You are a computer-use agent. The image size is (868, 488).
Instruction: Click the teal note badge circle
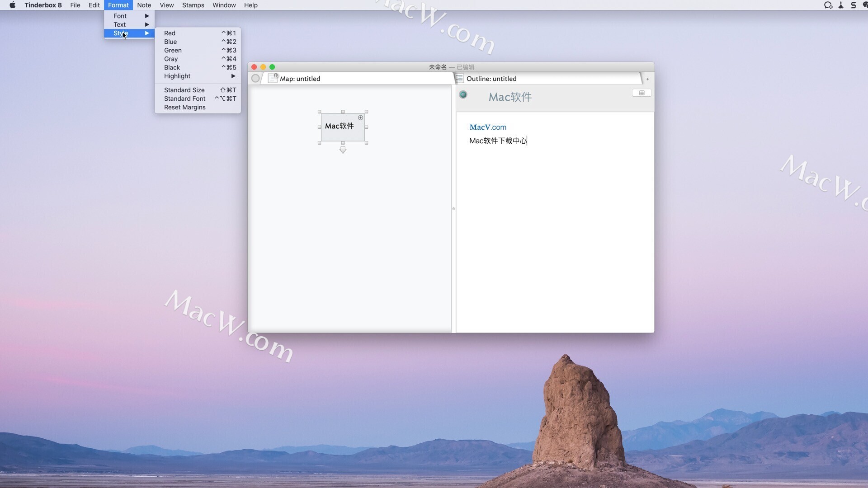coord(463,94)
